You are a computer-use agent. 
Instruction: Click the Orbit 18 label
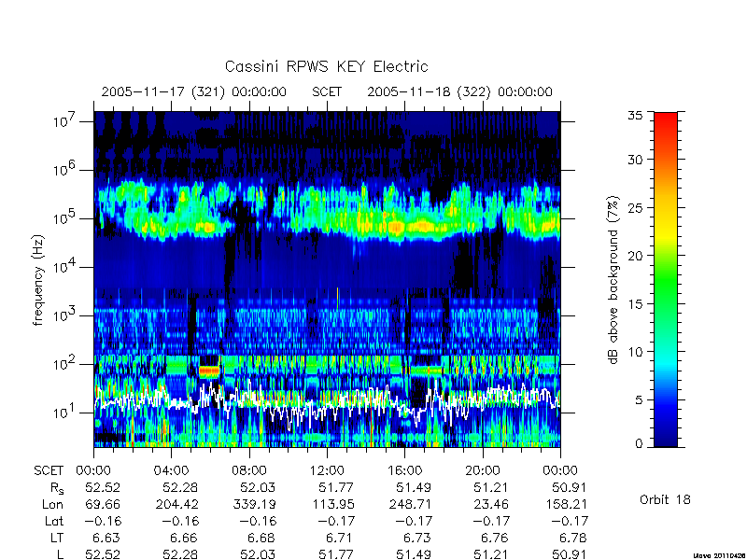pyautogui.click(x=665, y=499)
